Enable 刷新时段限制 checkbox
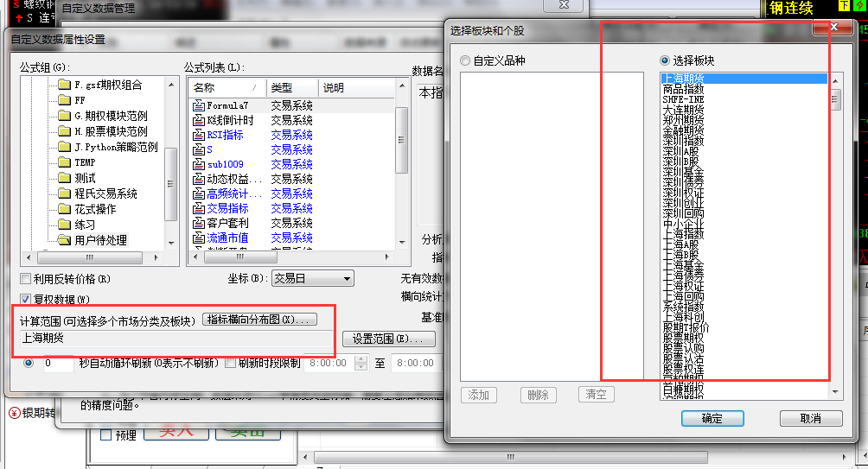Viewport: 868px width, 469px height. pyautogui.click(x=230, y=363)
